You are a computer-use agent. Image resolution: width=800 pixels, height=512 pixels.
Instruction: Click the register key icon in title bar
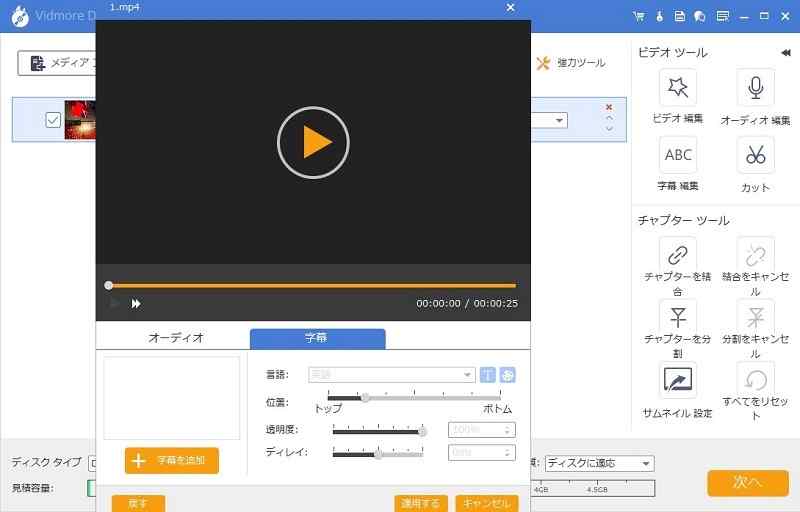click(660, 16)
